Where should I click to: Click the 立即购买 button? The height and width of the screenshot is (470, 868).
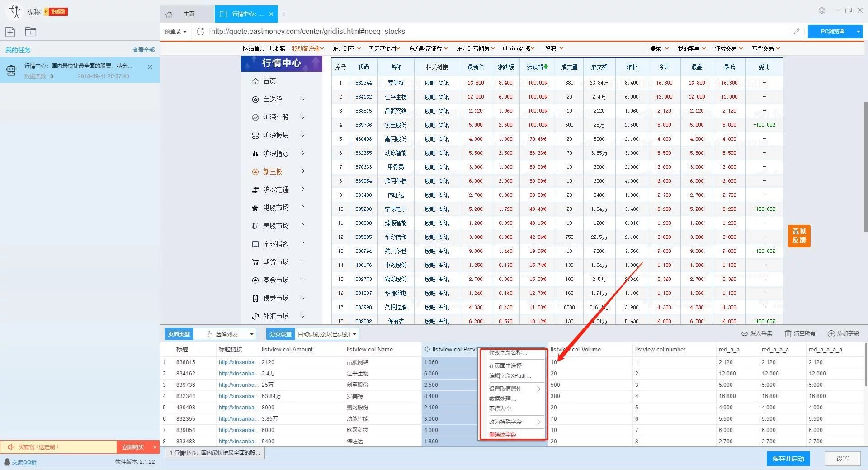pyautogui.click(x=133, y=447)
